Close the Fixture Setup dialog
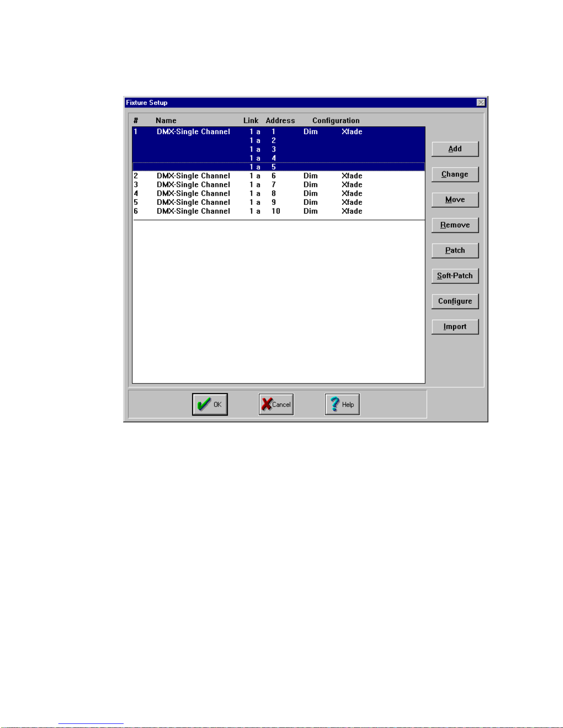The width and height of the screenshot is (563, 728). pyautogui.click(x=481, y=102)
